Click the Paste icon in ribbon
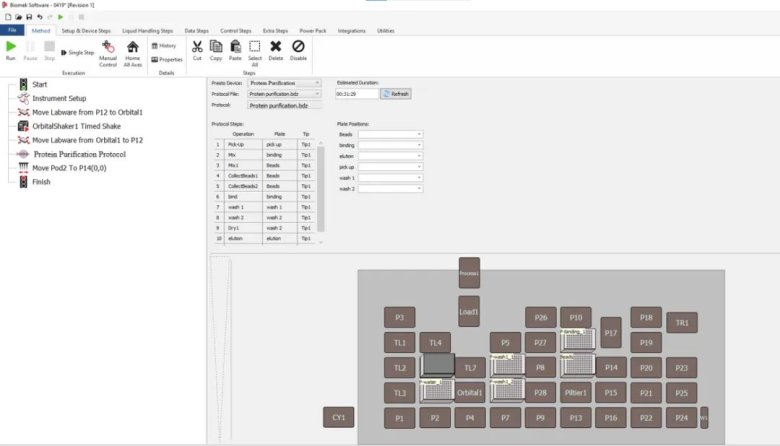This screenshot has height=446, width=780. [x=235, y=50]
